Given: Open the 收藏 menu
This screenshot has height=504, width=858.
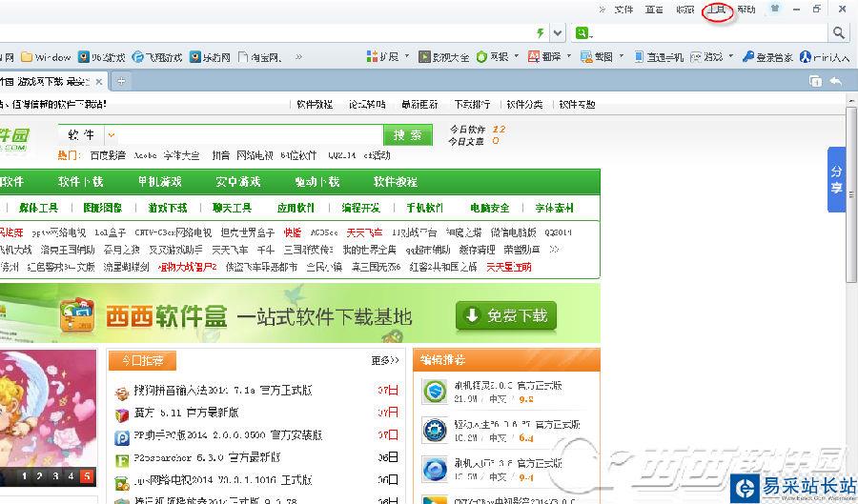Looking at the screenshot, I should click(x=685, y=10).
